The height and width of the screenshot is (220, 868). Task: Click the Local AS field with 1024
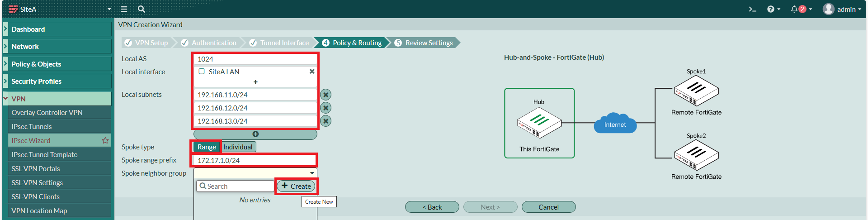pyautogui.click(x=255, y=59)
